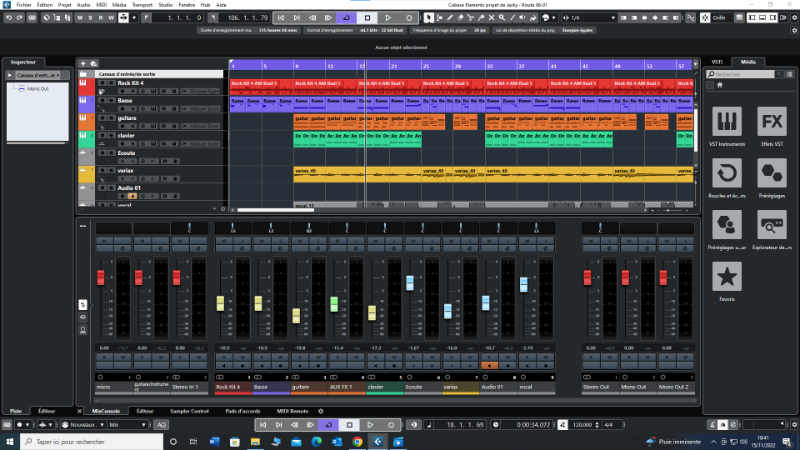
Task: Click the add track plus icon
Action: pos(82,63)
